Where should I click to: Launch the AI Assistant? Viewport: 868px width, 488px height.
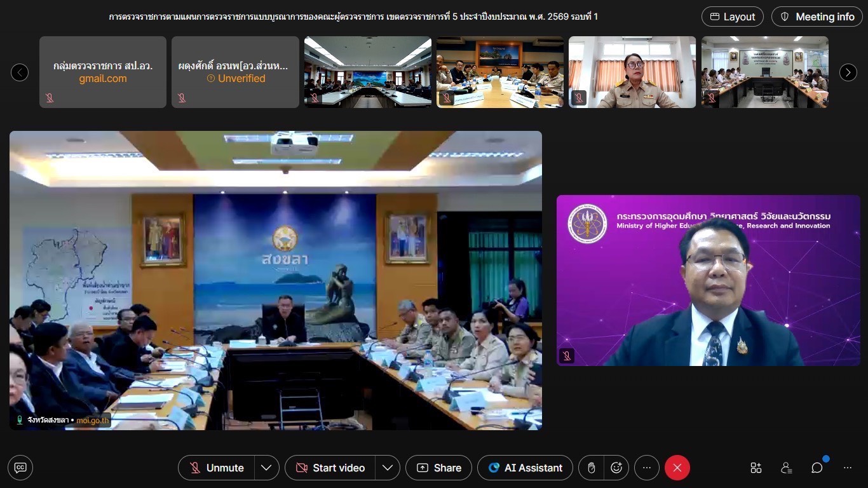coord(525,468)
